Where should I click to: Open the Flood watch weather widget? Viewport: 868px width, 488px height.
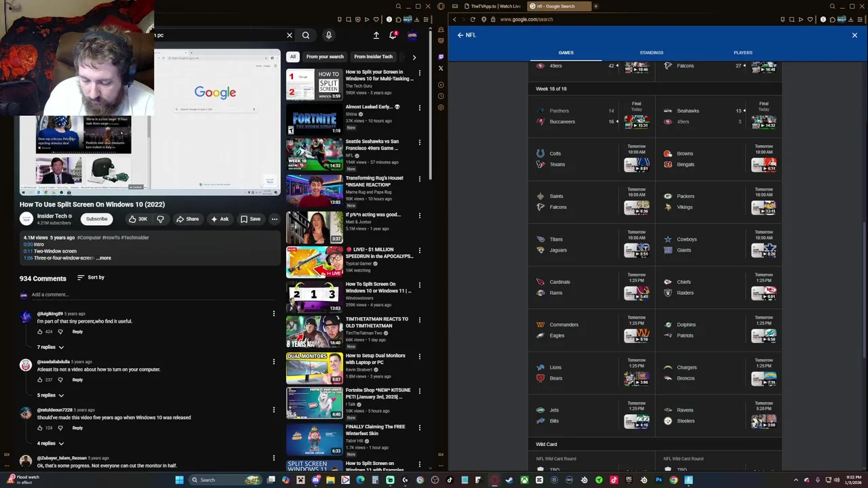tap(23, 480)
